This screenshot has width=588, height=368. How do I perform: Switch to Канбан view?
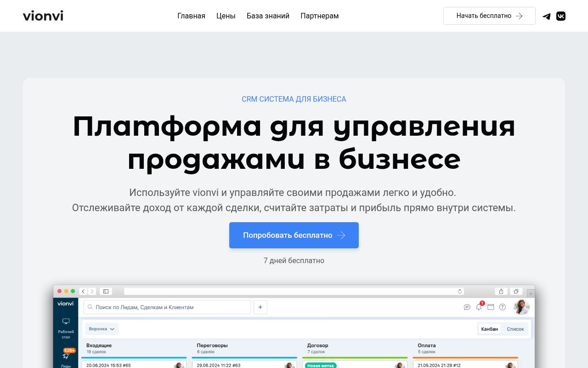489,329
